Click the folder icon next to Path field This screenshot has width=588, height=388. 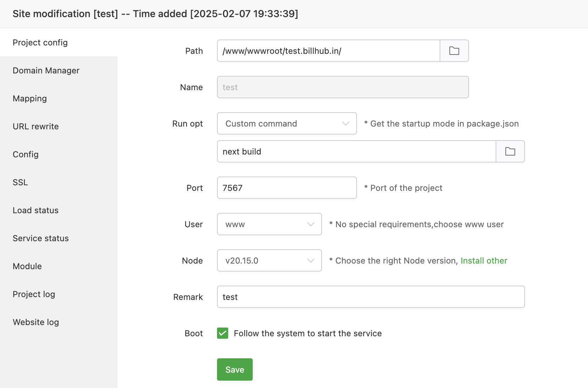[454, 51]
